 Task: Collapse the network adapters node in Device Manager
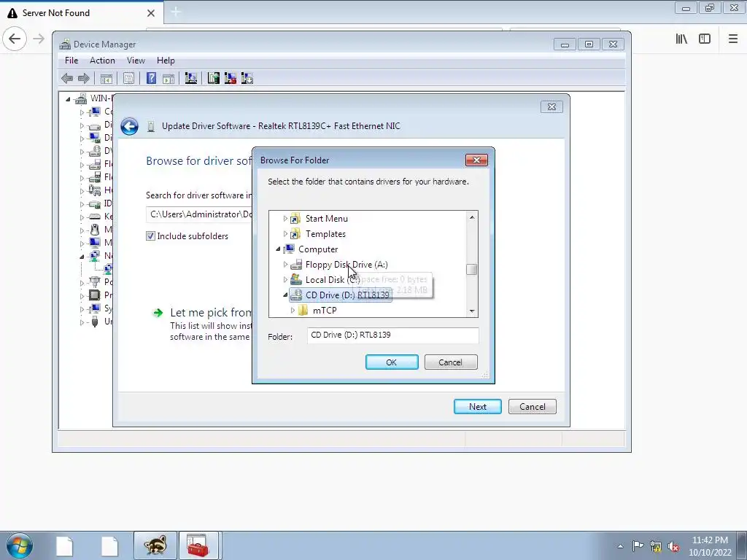click(82, 257)
